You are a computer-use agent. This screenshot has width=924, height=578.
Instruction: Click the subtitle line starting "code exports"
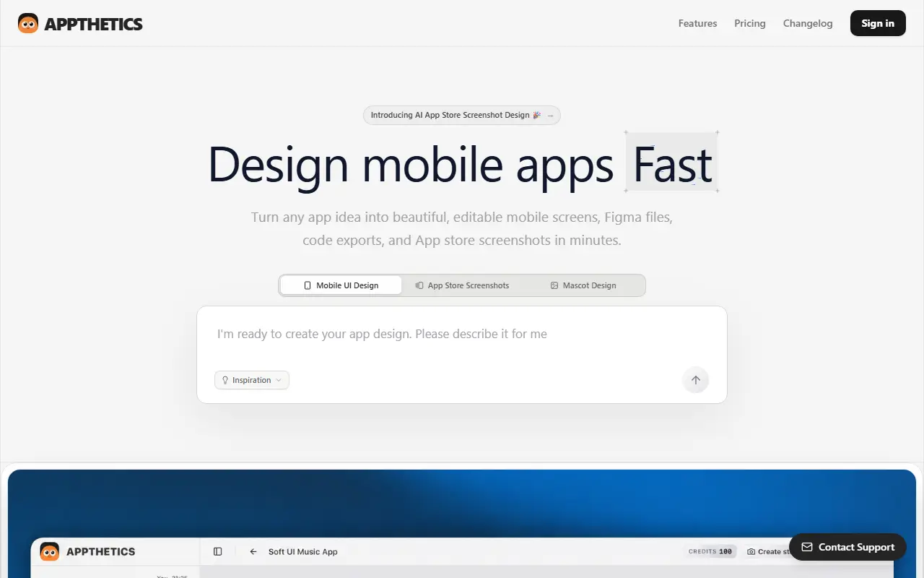462,240
